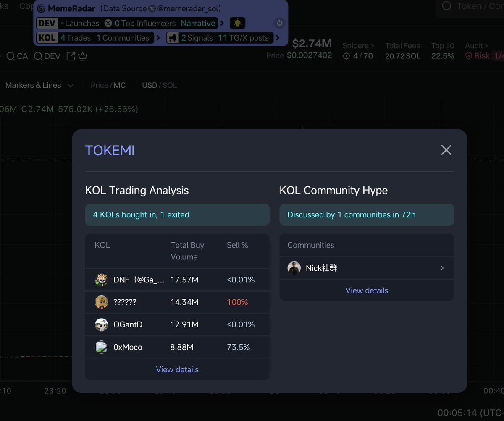The height and width of the screenshot is (421, 504).
Task: Open the X icon beside @memeradar_sol
Action: (x=152, y=9)
